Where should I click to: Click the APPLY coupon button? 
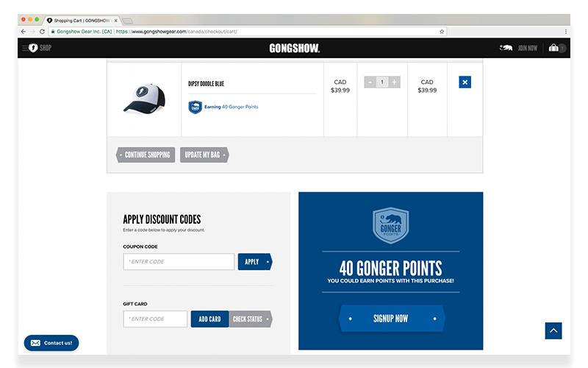click(255, 262)
